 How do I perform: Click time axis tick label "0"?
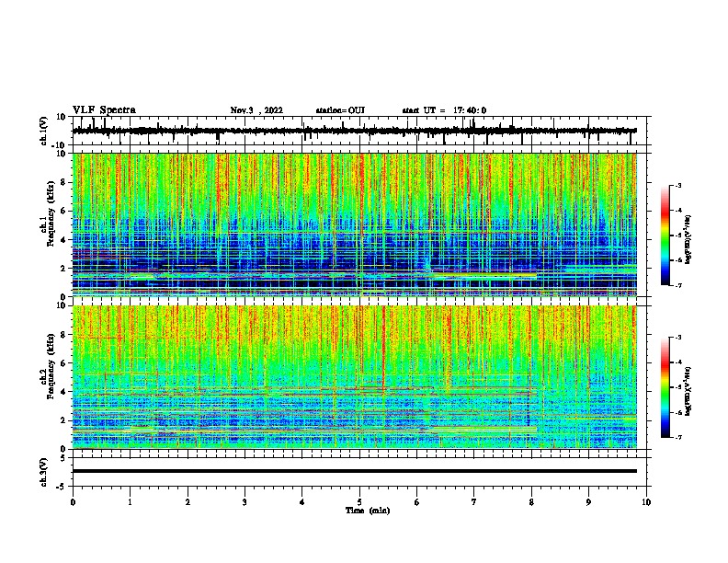pyautogui.click(x=73, y=502)
